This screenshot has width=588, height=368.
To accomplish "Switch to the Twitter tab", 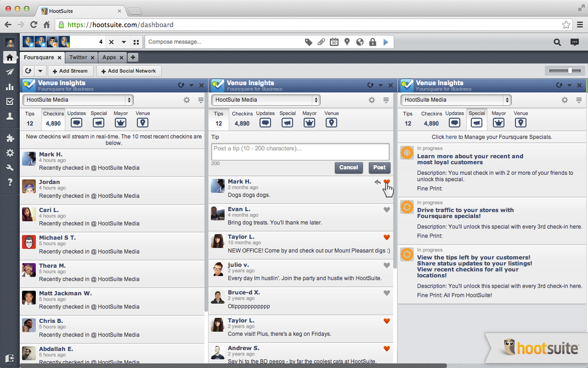I will 78,57.
